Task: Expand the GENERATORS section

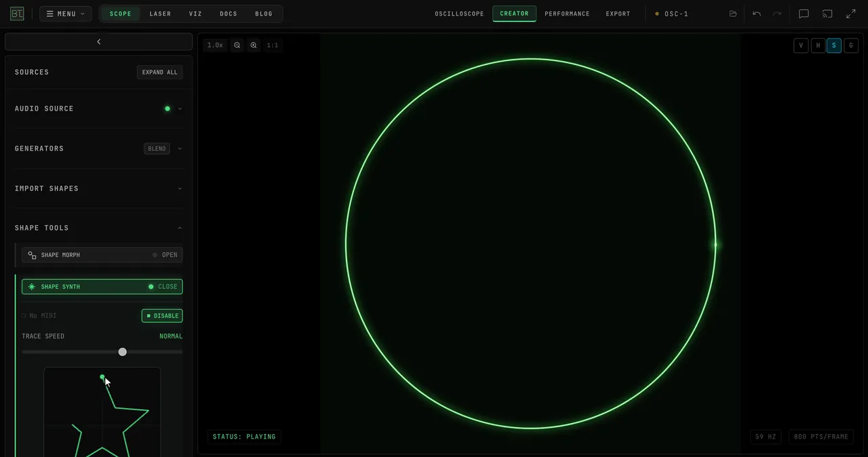Action: (x=180, y=148)
